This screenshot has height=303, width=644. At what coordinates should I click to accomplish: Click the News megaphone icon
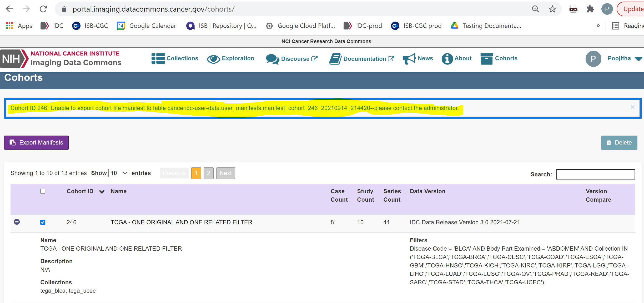[x=409, y=59]
